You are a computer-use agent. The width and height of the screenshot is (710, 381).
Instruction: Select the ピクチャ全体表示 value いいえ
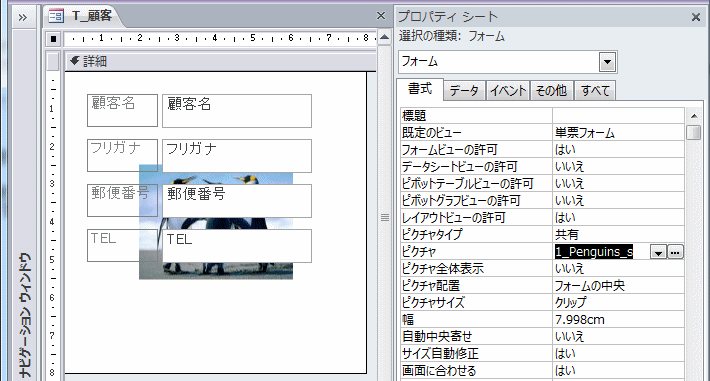[618, 269]
